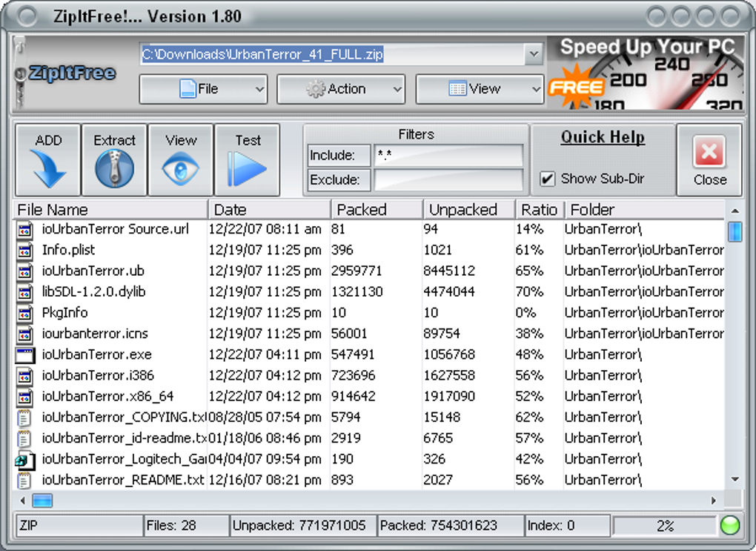Screen dimensions: 756x551
Task: Open the Quick Help link
Action: 603,137
